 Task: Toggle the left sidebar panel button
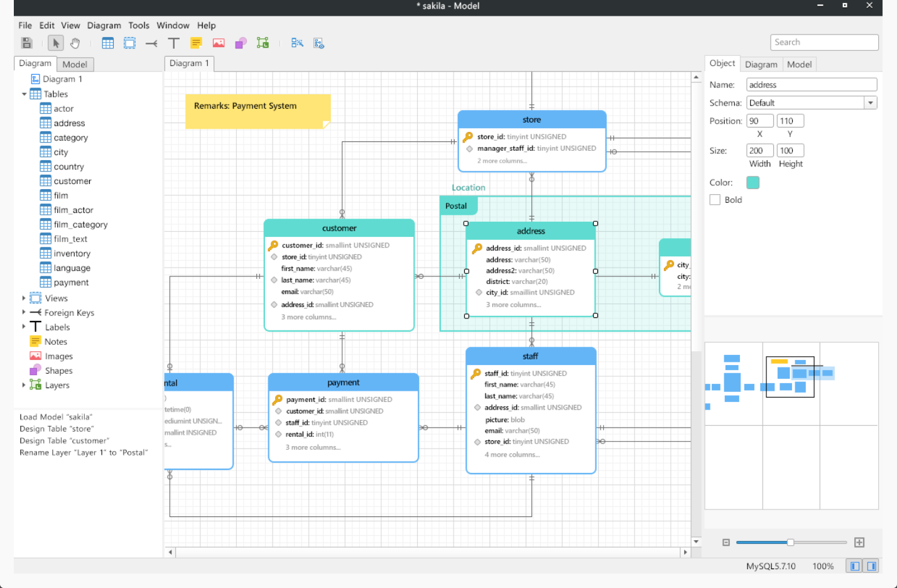pyautogui.click(x=854, y=566)
